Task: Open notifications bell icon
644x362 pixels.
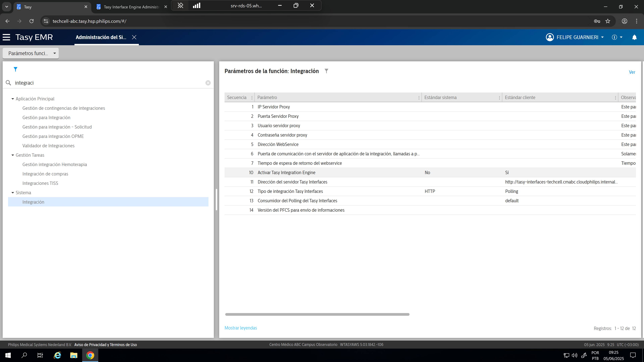Action: [x=634, y=37]
